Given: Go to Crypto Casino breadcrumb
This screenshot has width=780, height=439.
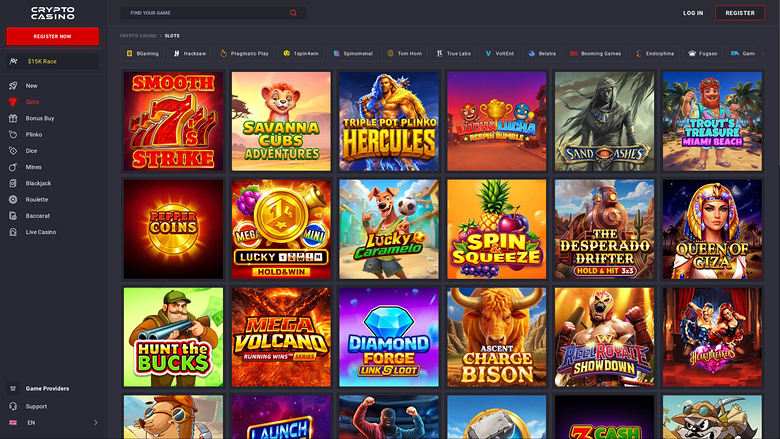Looking at the screenshot, I should click(x=138, y=36).
